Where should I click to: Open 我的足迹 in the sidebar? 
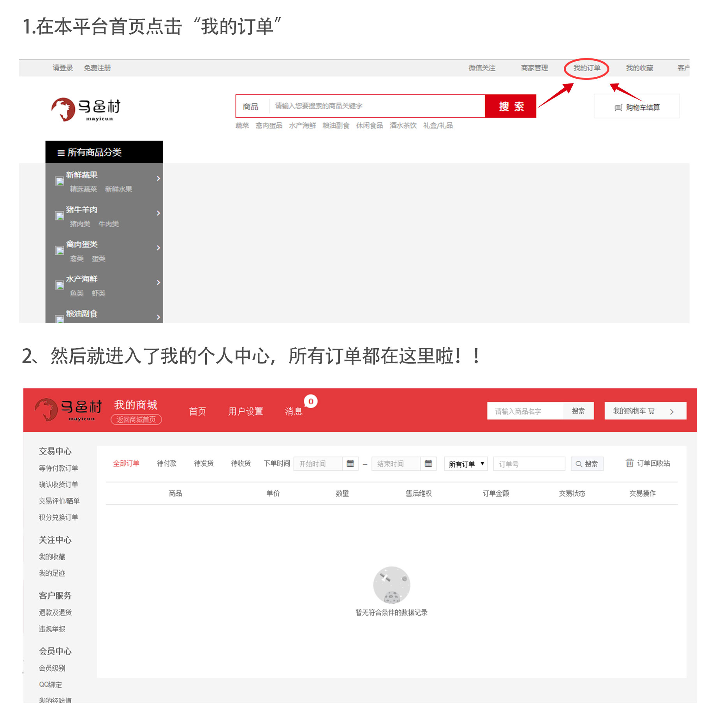point(52,573)
